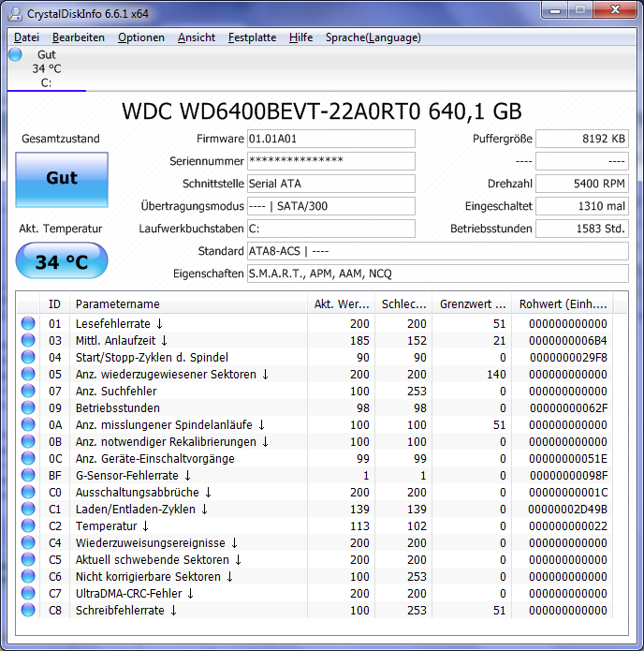Click status orb for Schreibfehlerrate row
Screen dimensions: 644x651
[28, 611]
